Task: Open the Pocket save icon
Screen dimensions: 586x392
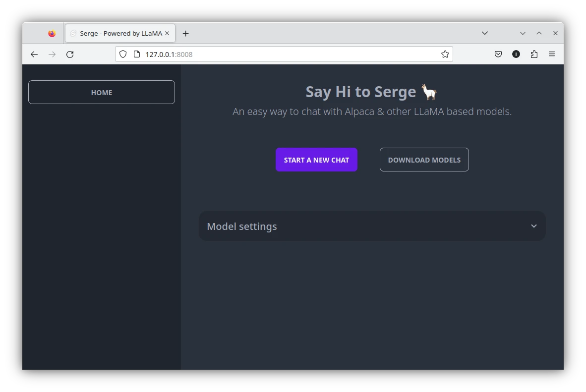Action: (498, 54)
